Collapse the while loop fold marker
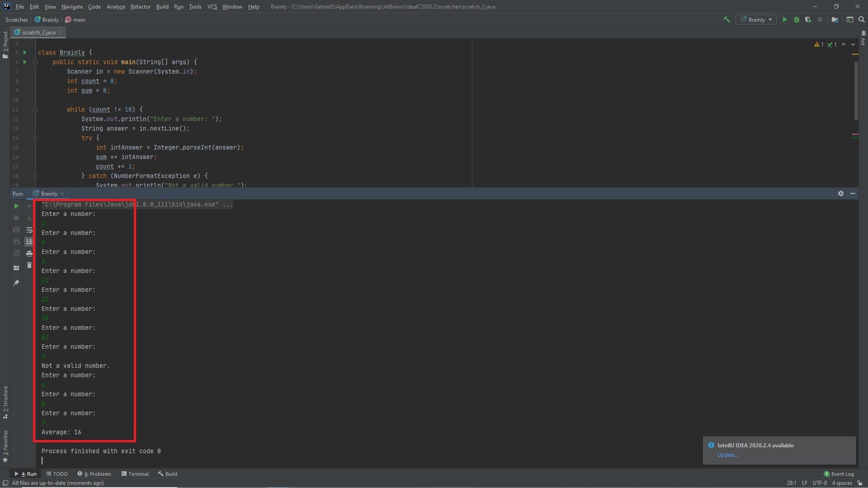Screen dimensions: 868x488 (35, 110)
